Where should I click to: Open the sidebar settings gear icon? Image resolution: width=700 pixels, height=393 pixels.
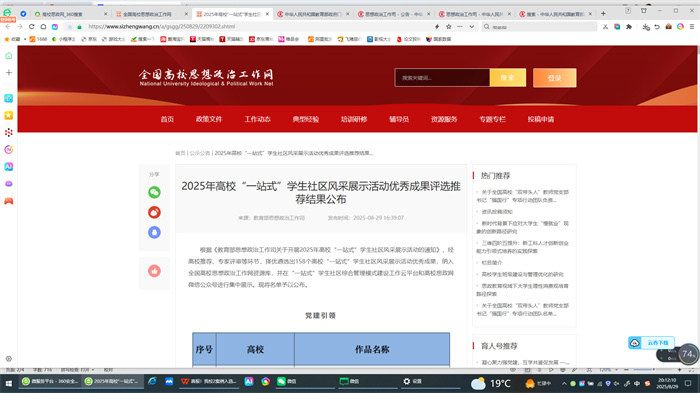click(8, 359)
